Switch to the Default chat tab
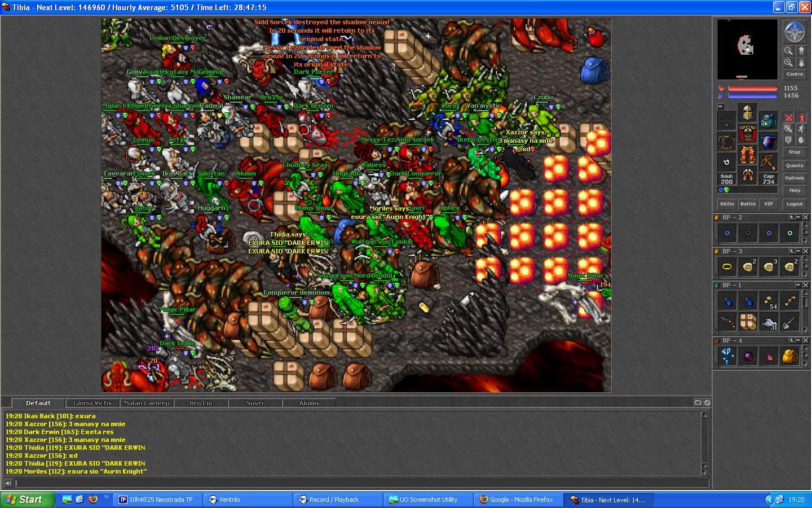The height and width of the screenshot is (508, 812). [38, 403]
